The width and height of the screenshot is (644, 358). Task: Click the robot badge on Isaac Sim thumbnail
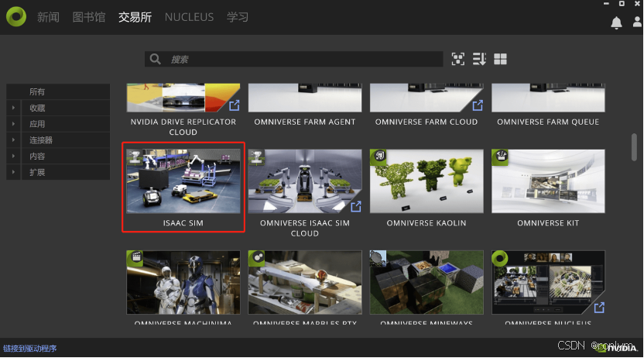pos(135,156)
